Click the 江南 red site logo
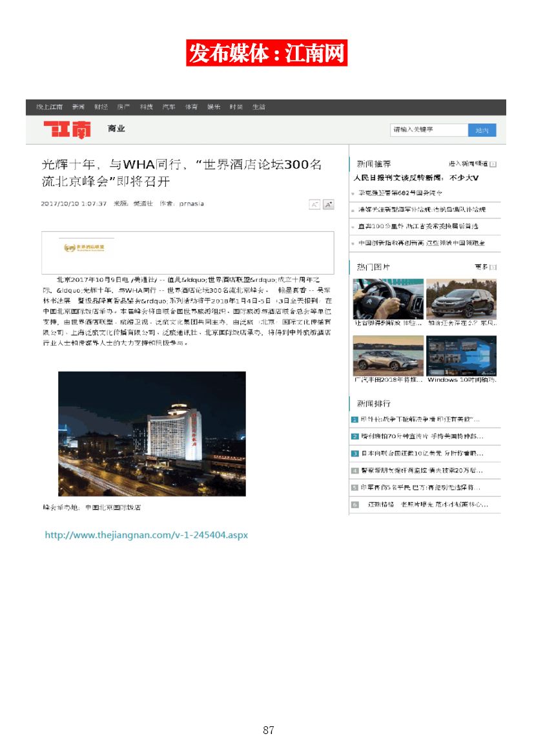 [x=67, y=129]
